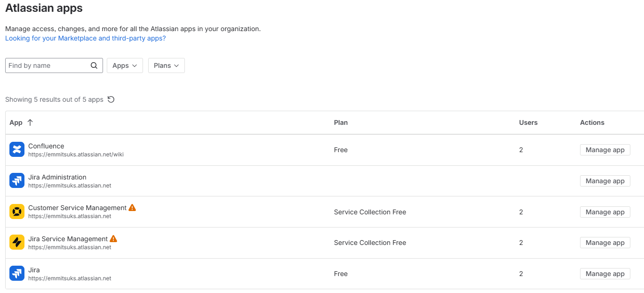
Task: Click Manage app for Jira
Action: click(605, 274)
